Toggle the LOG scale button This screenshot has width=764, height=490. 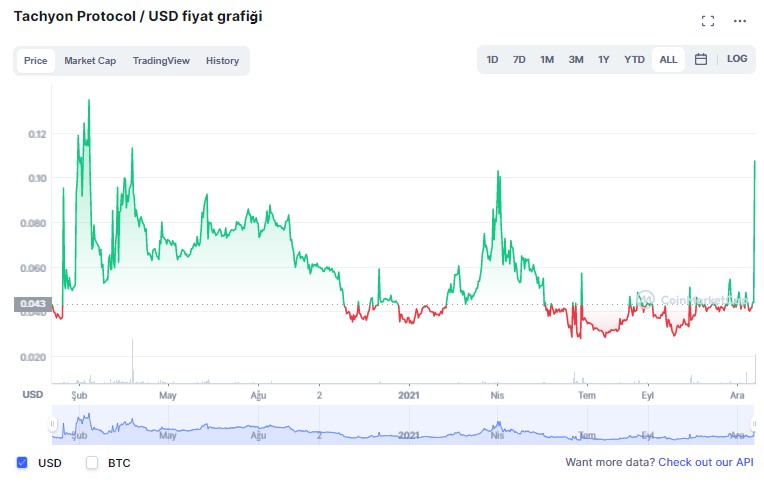(x=737, y=59)
